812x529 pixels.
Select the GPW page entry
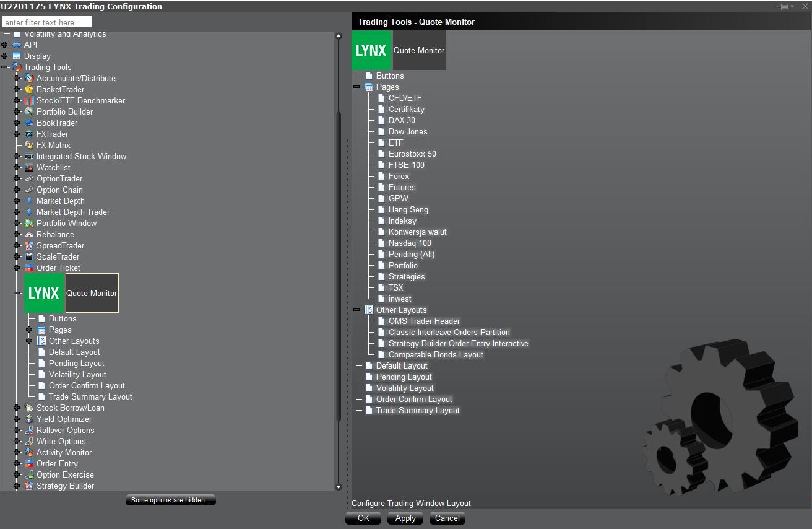pos(399,198)
